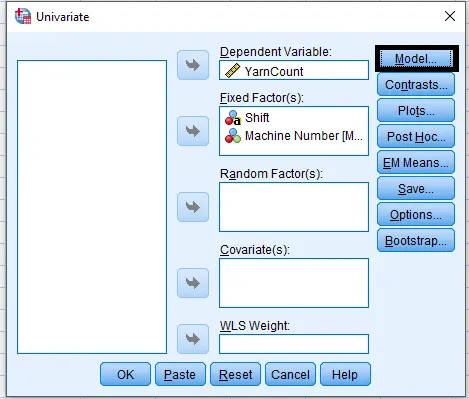Open the Plots... dialog

[416, 110]
